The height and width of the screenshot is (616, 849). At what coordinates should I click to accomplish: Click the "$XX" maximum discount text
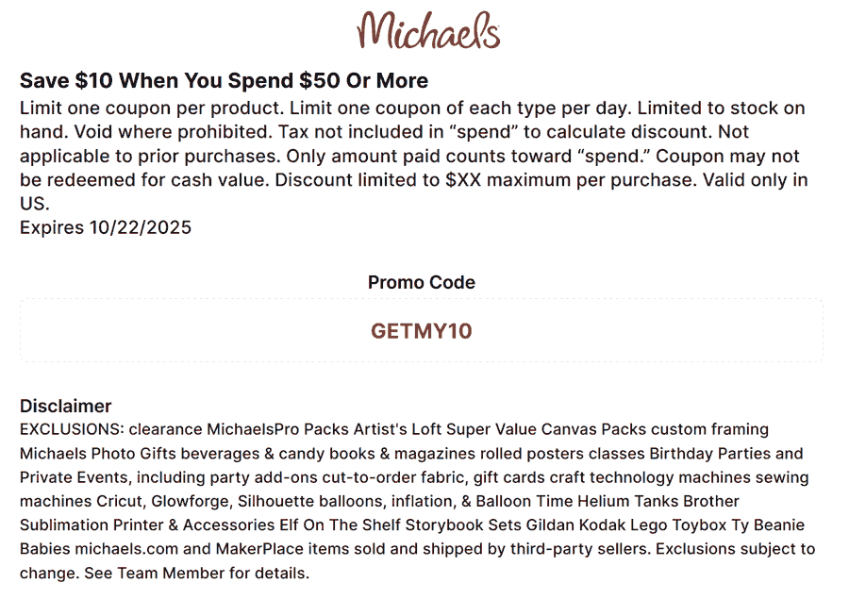coord(468,180)
